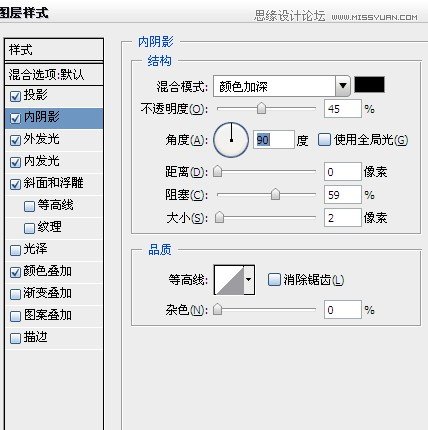Select the 外发光 style row label
Screen dimensions: 428x430
coord(42,139)
